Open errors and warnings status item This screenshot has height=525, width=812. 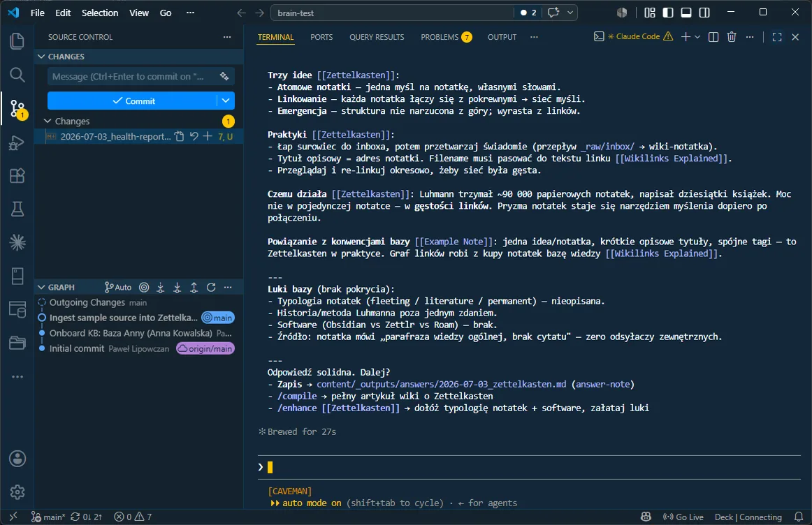tap(133, 517)
